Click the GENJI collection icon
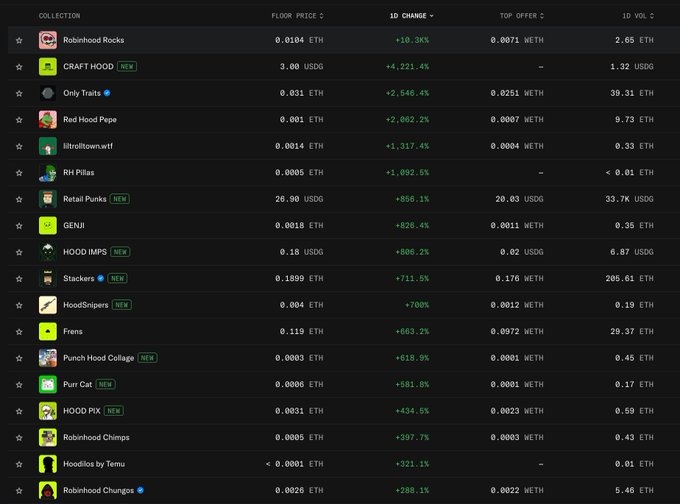Screen dimensions: 680x504 coord(48,226)
